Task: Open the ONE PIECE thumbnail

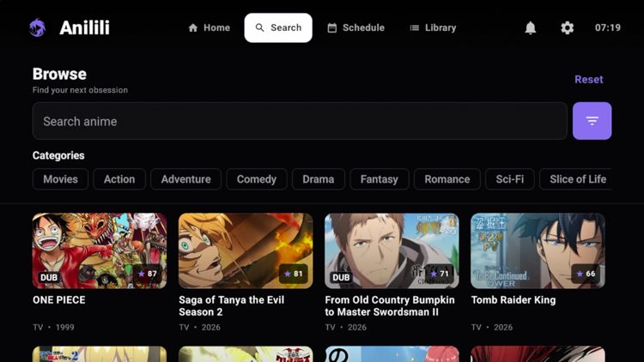Action: [x=100, y=250]
